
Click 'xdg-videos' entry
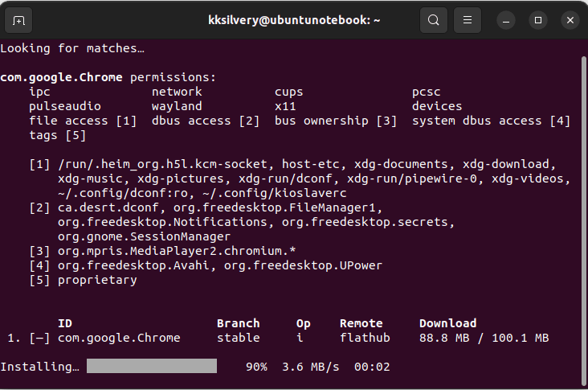527,179
